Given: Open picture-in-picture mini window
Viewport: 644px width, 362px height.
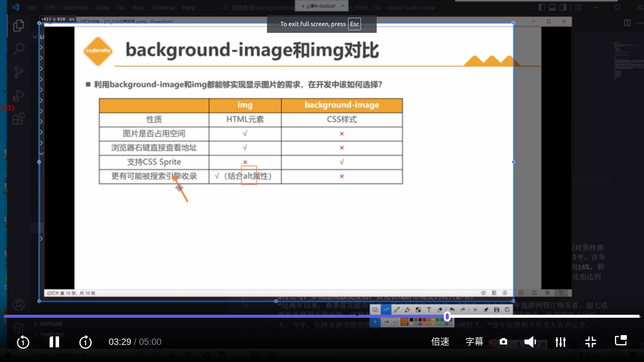Looking at the screenshot, I should tap(621, 341).
